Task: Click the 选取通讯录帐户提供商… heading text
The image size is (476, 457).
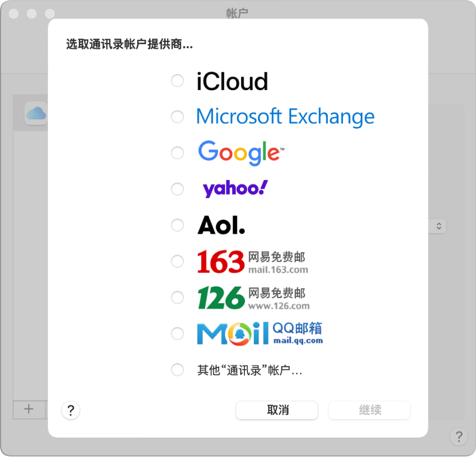Action: coord(129,44)
